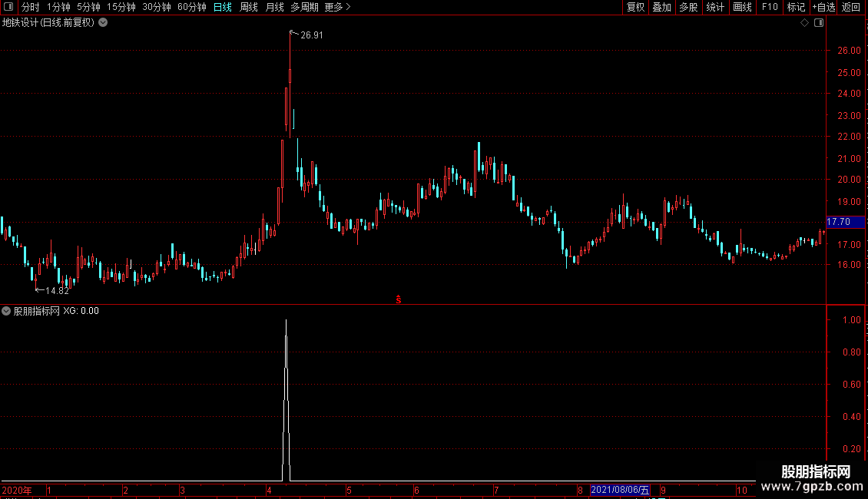Switch to 分时 intraday view
Viewport: 868px width, 499px height.
coord(31,7)
